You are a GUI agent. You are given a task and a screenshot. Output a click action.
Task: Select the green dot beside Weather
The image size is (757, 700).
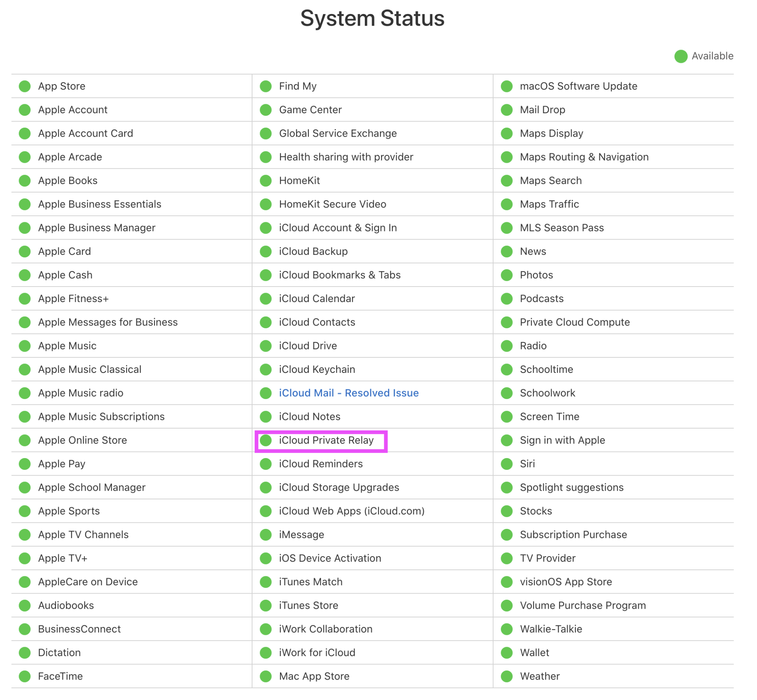(x=508, y=677)
